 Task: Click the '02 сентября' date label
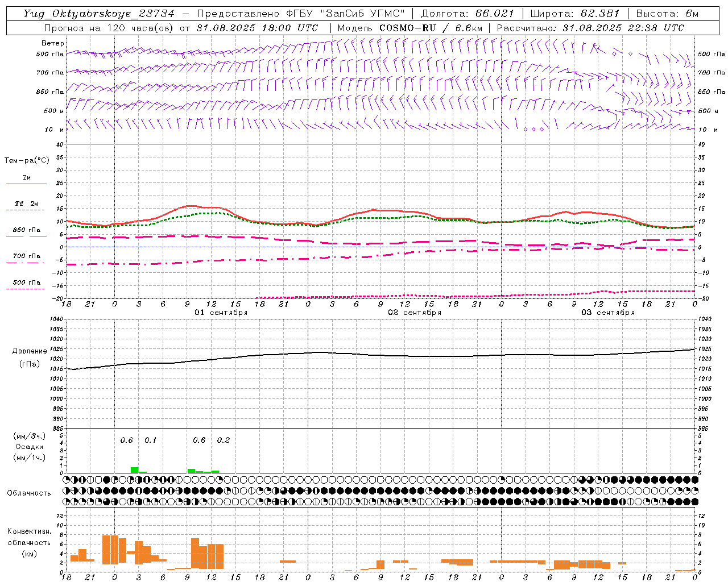click(x=415, y=313)
